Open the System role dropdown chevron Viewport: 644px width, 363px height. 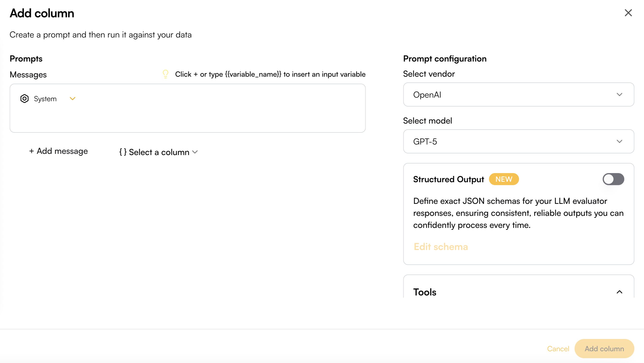click(x=73, y=99)
